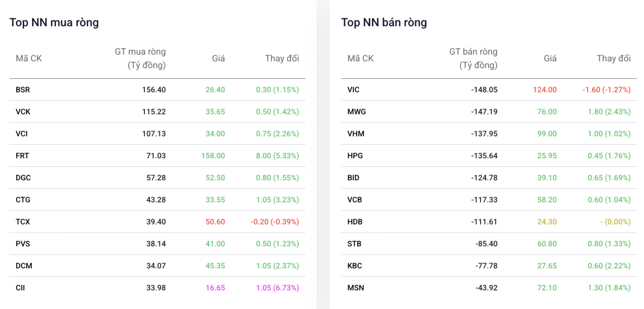This screenshot has width=644, height=309.
Task: Click the 'Top NN bán ròng' heading
Action: [384, 23]
